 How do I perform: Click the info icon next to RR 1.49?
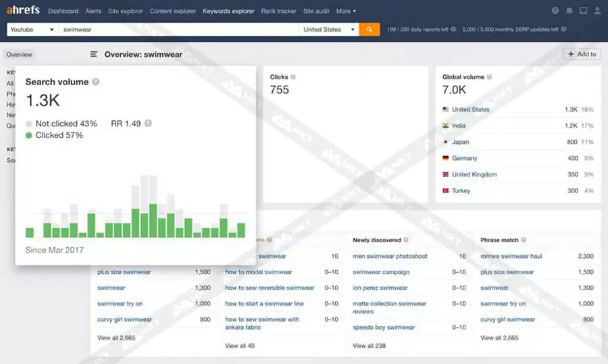pyautogui.click(x=148, y=124)
